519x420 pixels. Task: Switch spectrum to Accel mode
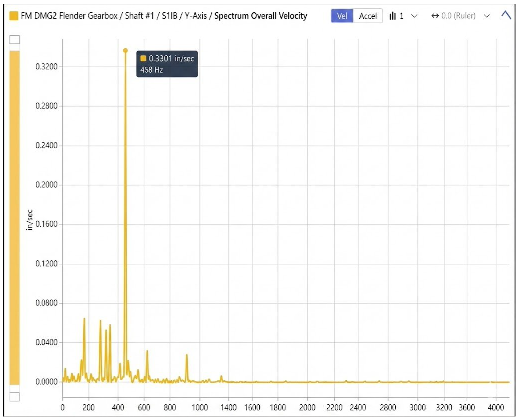point(368,16)
